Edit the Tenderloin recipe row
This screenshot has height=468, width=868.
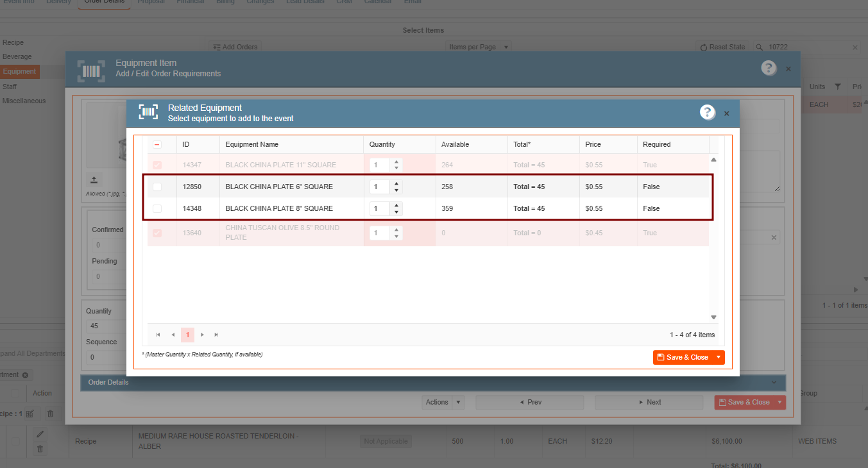tap(40, 435)
